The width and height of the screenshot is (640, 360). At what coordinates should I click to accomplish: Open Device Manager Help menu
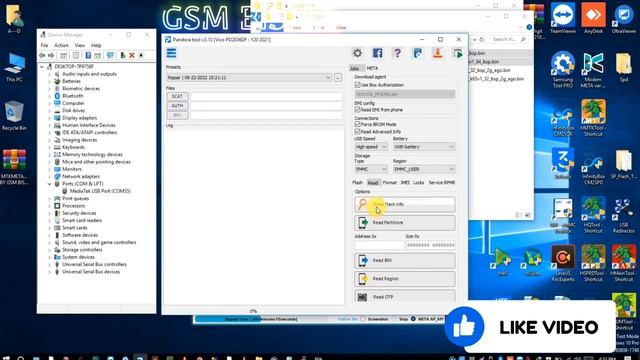point(96,45)
